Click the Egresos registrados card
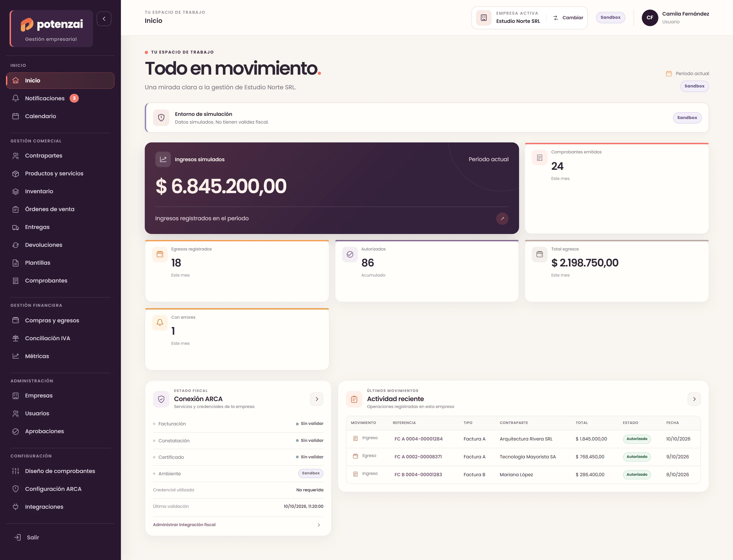Image resolution: width=733 pixels, height=560 pixels. [x=237, y=271]
